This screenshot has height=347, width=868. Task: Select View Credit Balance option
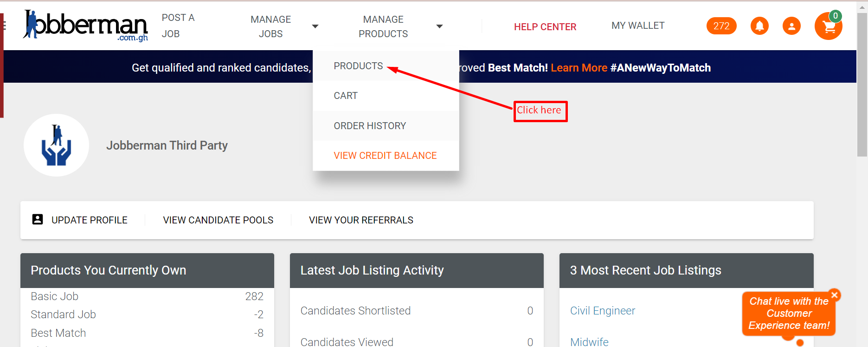pyautogui.click(x=385, y=156)
